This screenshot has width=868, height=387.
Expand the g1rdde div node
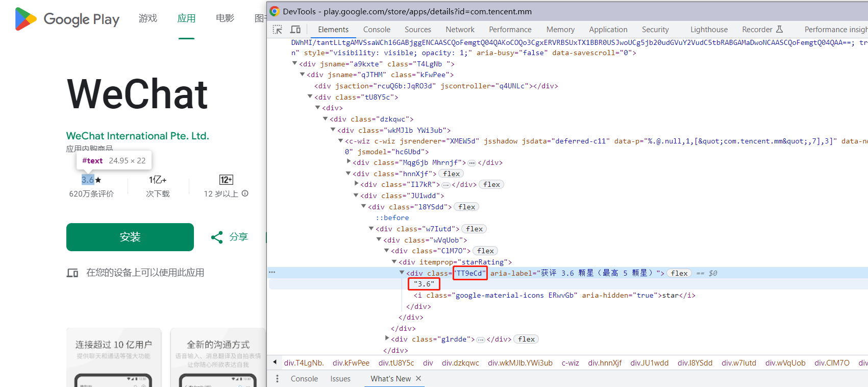click(387, 338)
